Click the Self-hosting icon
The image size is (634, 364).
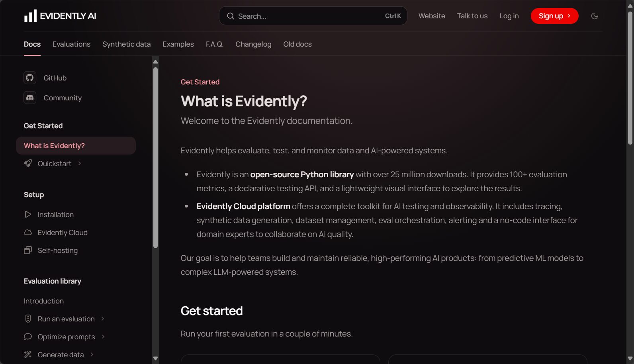tap(28, 250)
